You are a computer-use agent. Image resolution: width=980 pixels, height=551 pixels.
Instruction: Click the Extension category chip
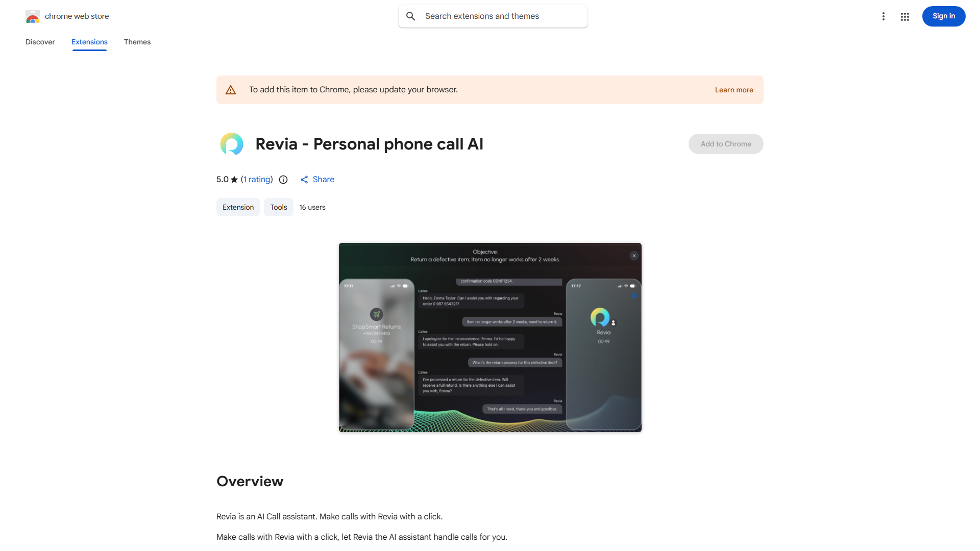pos(238,207)
